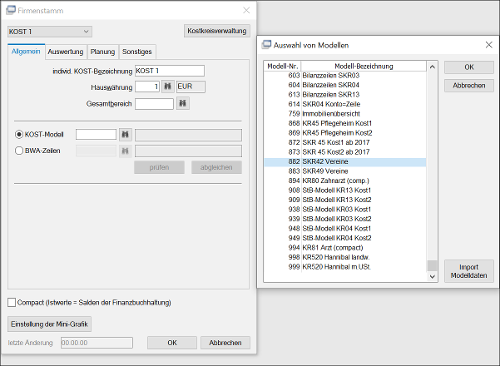Open Gesamtbereich lookup binoculars icon
Viewport: 500px width, 366px height.
pos(183,103)
